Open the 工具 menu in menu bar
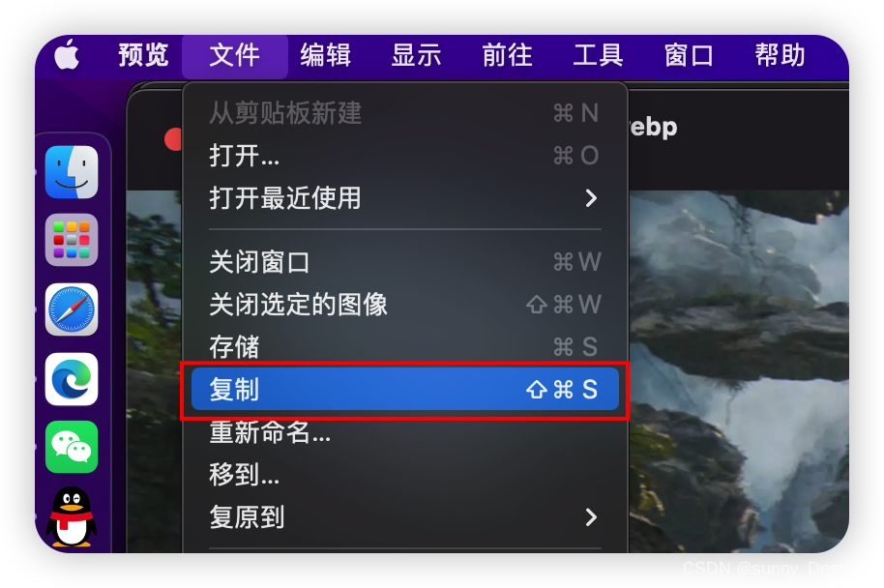 tap(598, 55)
